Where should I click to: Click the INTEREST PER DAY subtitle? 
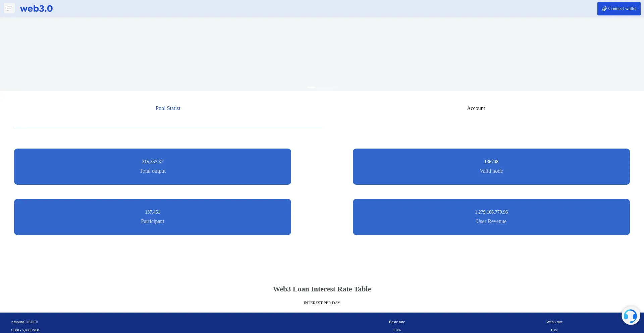[322, 303]
